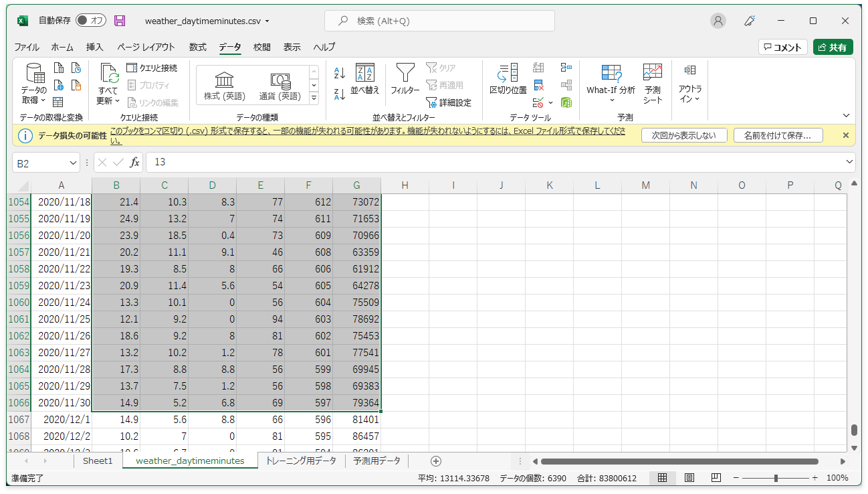This screenshot has height=494, width=868.
Task: Open the File (ファイル) tab
Action: pos(27,47)
